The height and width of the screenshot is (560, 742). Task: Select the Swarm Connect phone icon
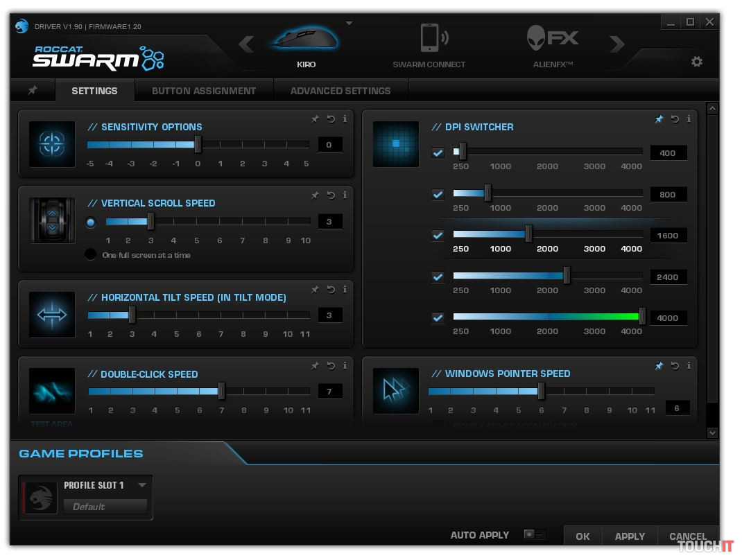pyautogui.click(x=429, y=38)
